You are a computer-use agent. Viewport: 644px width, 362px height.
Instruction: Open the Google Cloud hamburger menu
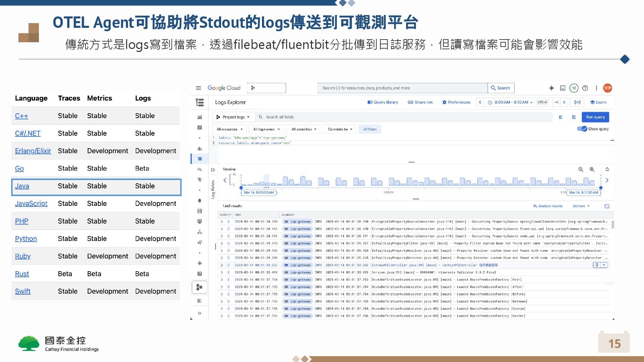click(198, 88)
